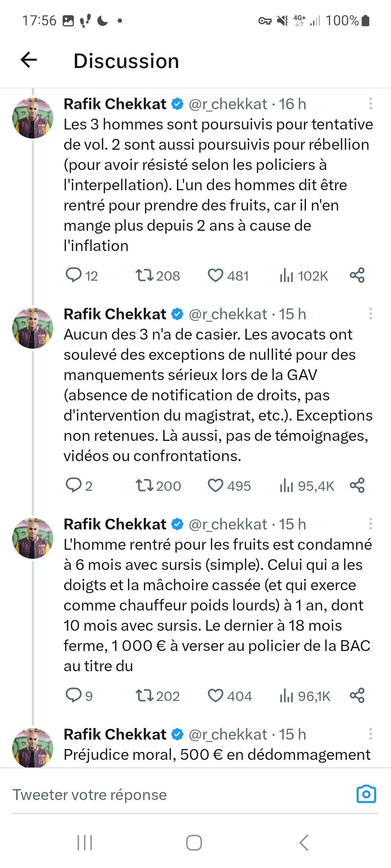
Task: Open three-dot menu on 'L'homme rentré' tweet
Action: point(370,524)
